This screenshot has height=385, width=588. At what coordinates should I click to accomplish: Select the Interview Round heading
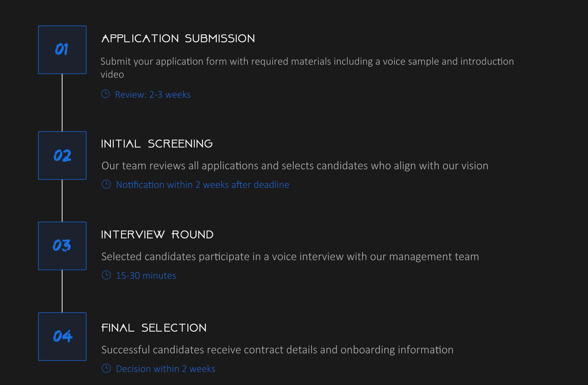click(x=157, y=235)
